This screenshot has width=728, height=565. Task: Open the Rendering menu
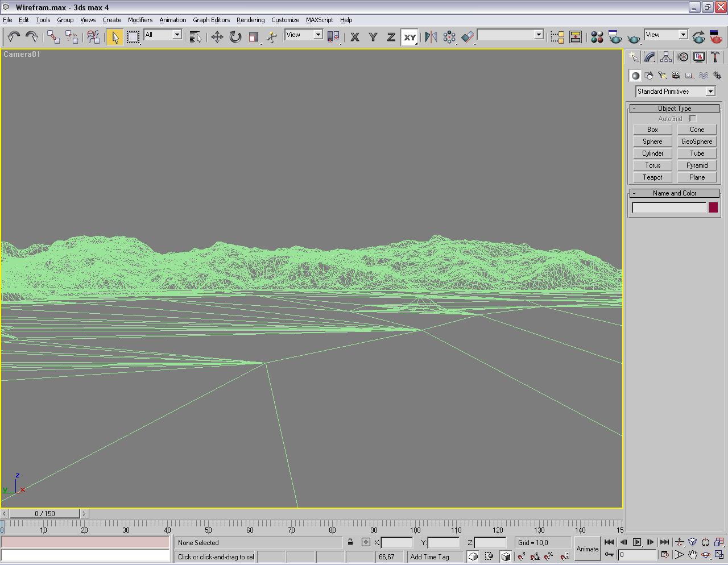[x=250, y=20]
